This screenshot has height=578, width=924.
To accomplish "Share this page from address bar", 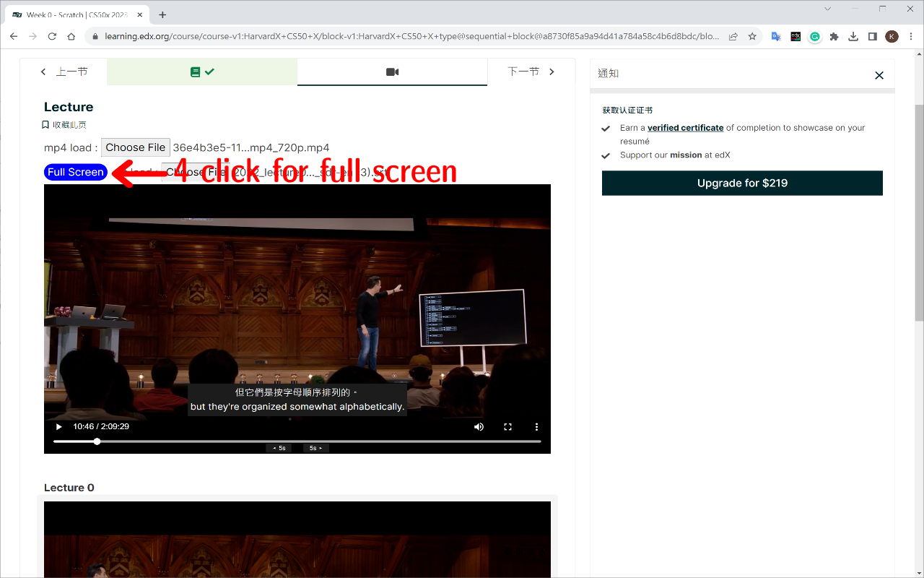I will tap(733, 36).
